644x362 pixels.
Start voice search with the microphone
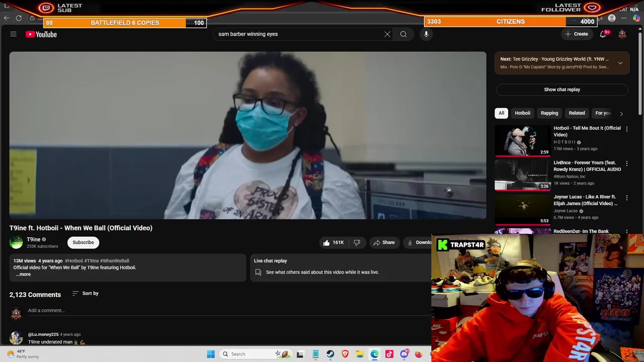426,34
